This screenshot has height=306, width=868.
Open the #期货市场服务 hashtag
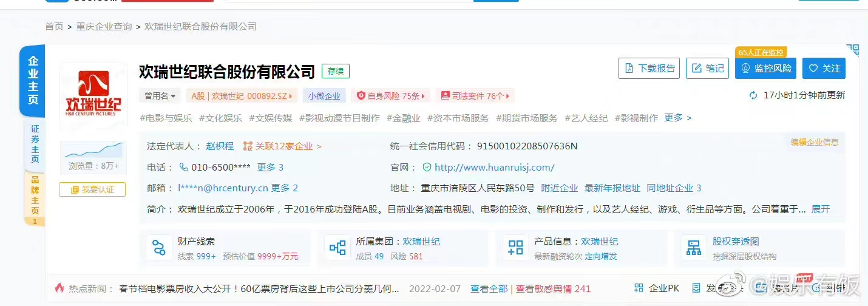(527, 118)
